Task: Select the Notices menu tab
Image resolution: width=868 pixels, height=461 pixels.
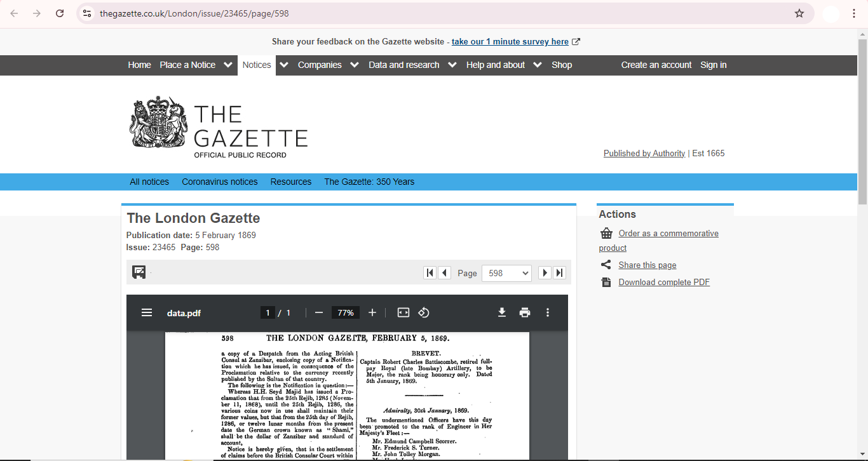Action: [x=257, y=65]
